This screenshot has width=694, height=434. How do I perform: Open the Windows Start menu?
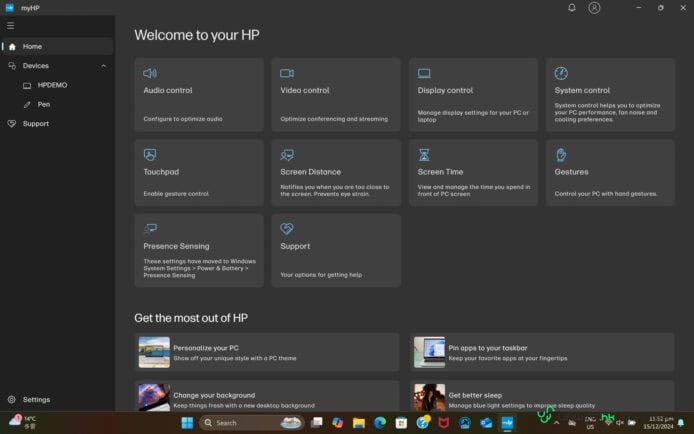pos(187,423)
